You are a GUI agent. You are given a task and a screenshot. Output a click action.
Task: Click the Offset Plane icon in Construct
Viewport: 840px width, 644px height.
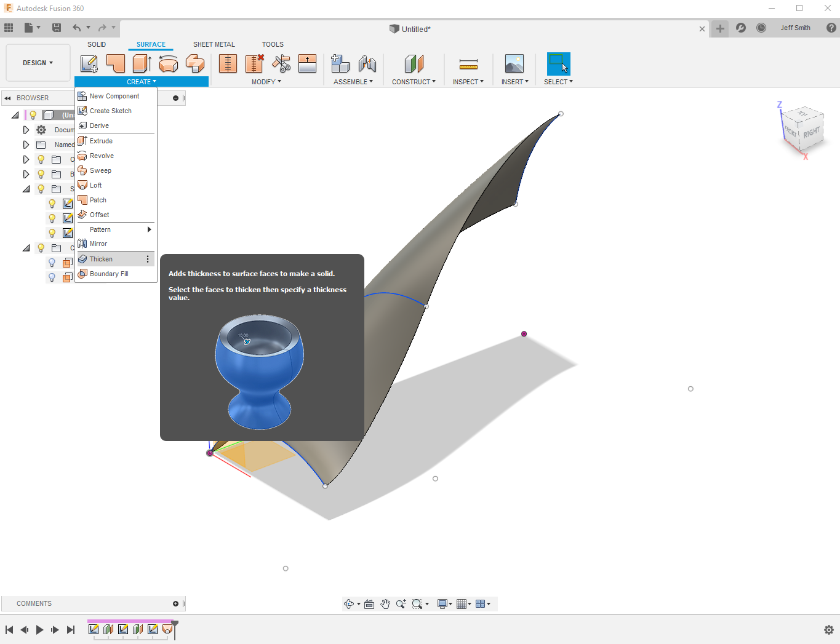pyautogui.click(x=414, y=63)
